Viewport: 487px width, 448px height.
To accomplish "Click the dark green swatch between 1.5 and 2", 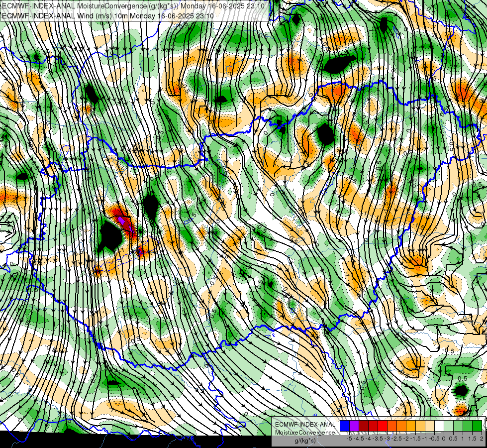I will [x=477, y=426].
